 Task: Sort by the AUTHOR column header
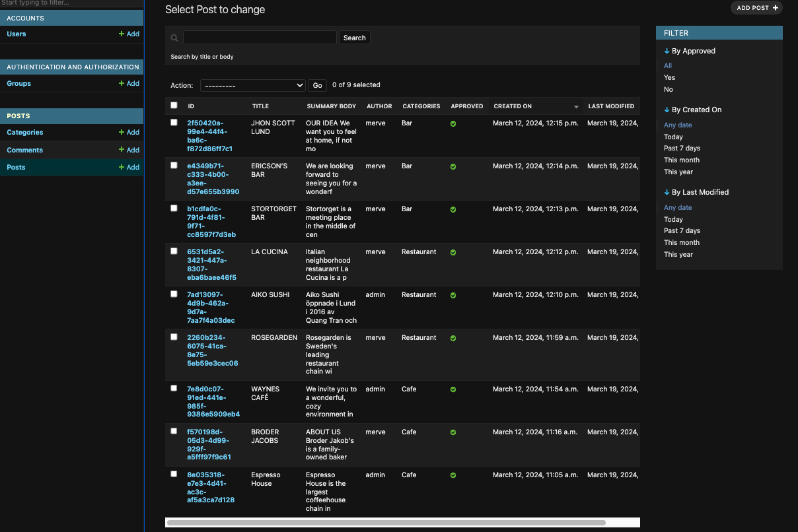point(379,106)
